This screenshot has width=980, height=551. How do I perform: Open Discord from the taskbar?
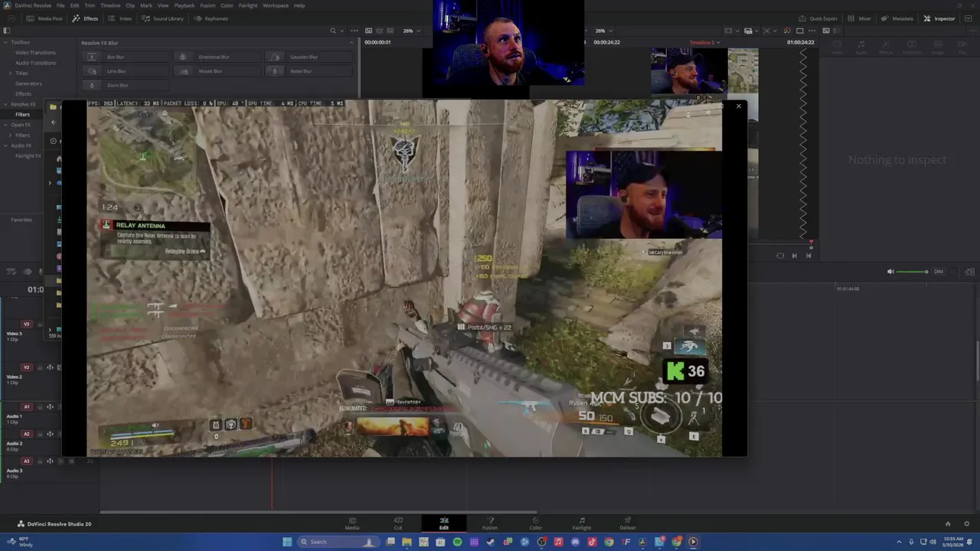pyautogui.click(x=575, y=542)
